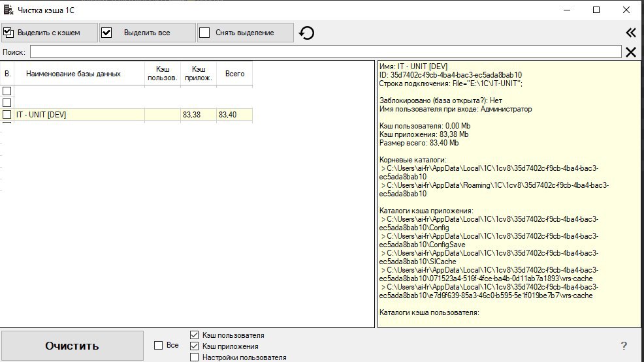This screenshot has width=644, height=362.
Task: Sort by 'Наименование базы данных' column header
Action: [x=79, y=74]
